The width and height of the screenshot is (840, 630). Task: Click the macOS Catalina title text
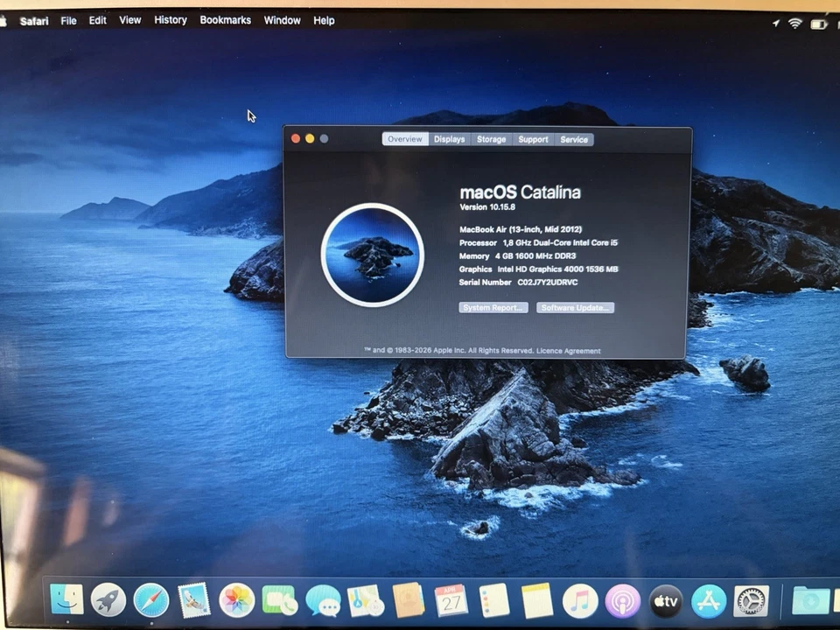coord(520,192)
